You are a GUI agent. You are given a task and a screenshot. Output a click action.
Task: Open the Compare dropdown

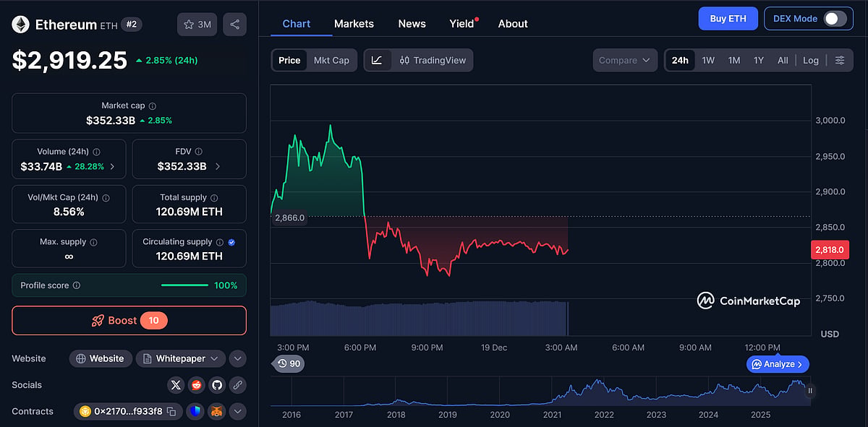coord(625,60)
